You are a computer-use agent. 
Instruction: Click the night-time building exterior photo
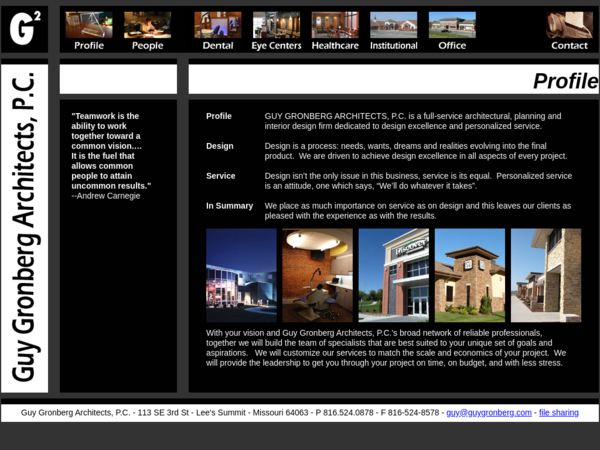(241, 275)
